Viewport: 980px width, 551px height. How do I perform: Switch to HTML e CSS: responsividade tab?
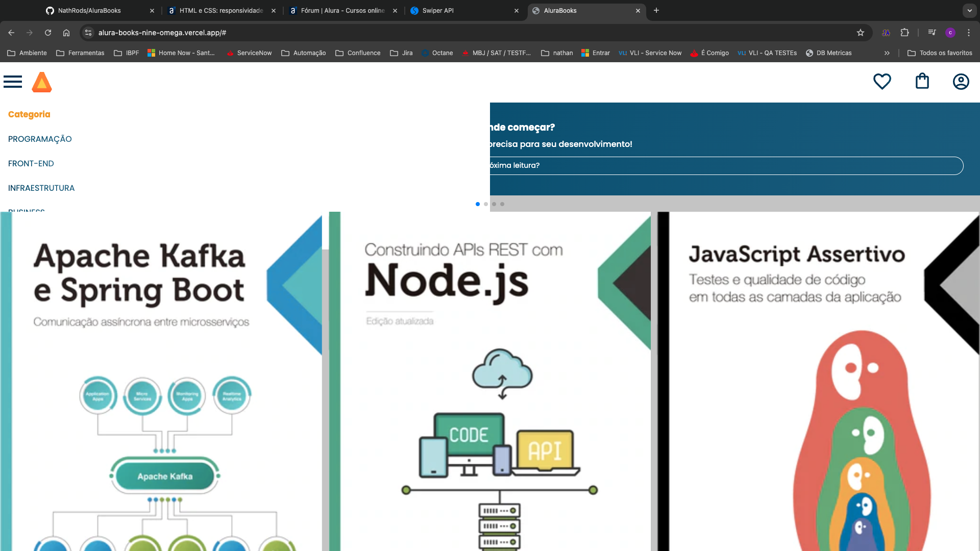pos(221,10)
